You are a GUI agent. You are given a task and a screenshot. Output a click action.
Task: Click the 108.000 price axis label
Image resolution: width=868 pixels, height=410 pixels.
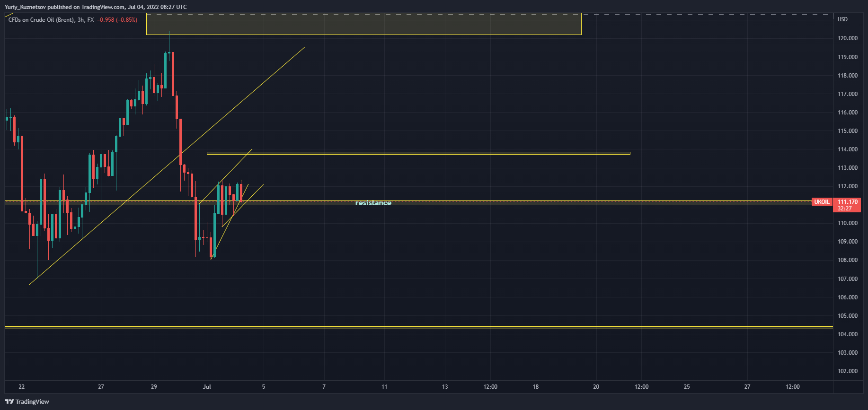click(847, 260)
